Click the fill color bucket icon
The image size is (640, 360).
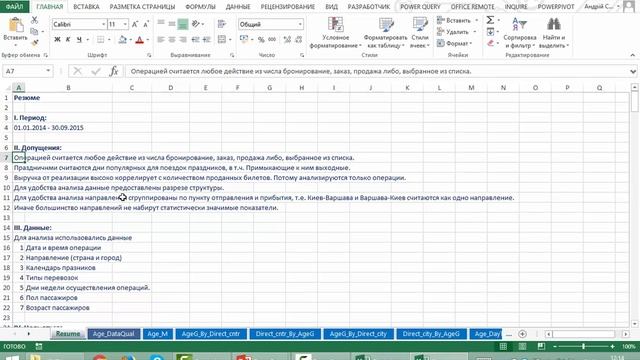[122, 40]
